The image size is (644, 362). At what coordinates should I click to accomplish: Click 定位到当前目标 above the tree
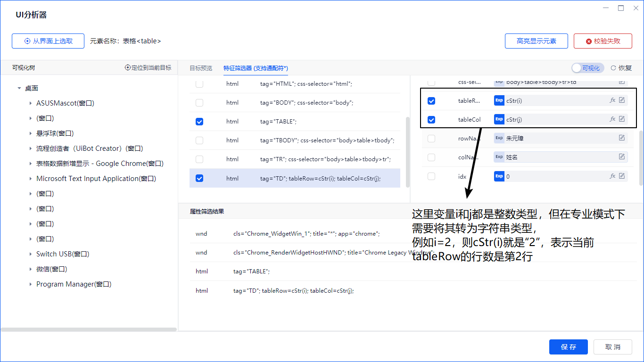pyautogui.click(x=148, y=67)
